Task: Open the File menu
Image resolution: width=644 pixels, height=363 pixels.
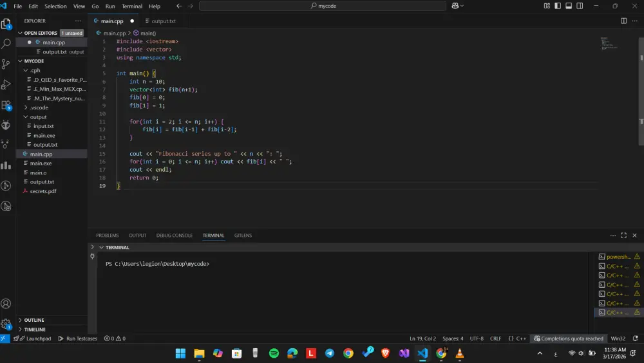Action: (17, 6)
